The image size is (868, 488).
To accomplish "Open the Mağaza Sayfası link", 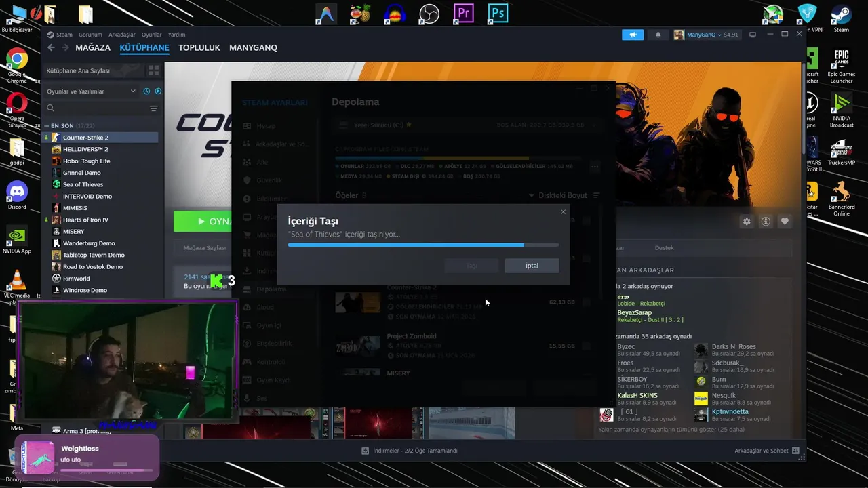I will [204, 248].
